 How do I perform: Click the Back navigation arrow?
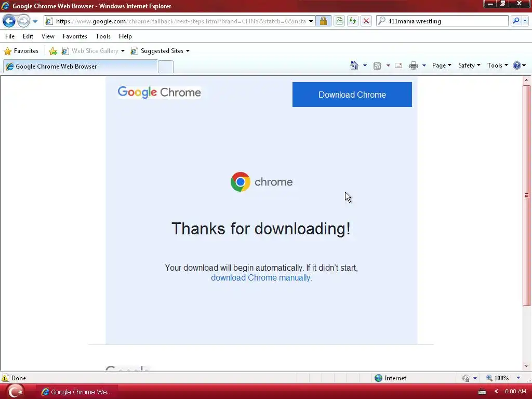tap(9, 21)
